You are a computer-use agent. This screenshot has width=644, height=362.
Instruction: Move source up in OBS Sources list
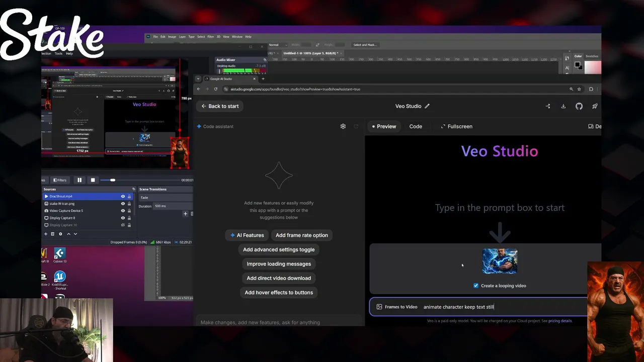68,234
